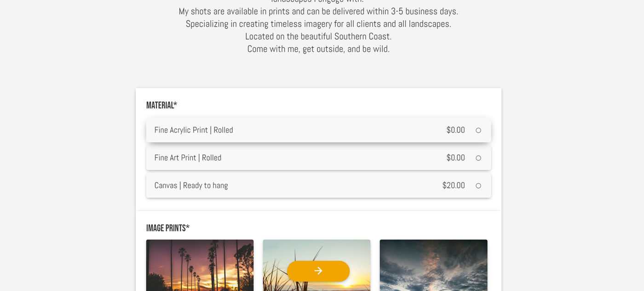Click the "Fine Art Print | Rolled" label
This screenshot has height=291, width=644.
coord(188,158)
